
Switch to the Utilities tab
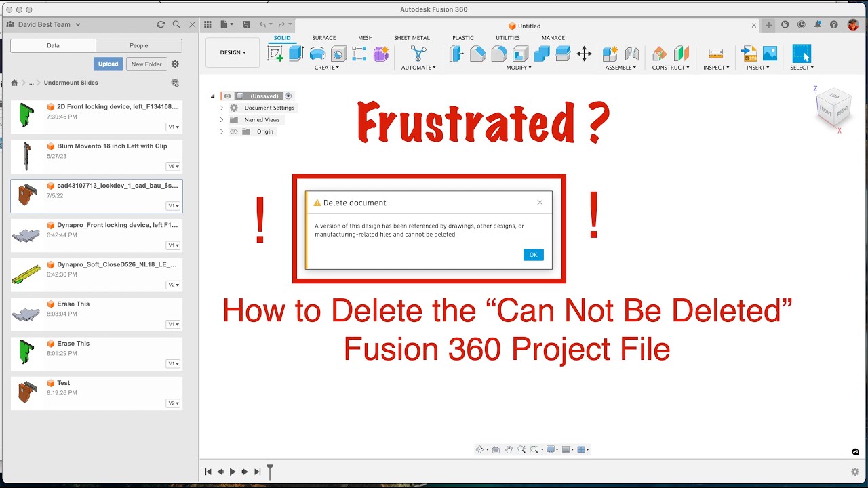[x=508, y=38]
